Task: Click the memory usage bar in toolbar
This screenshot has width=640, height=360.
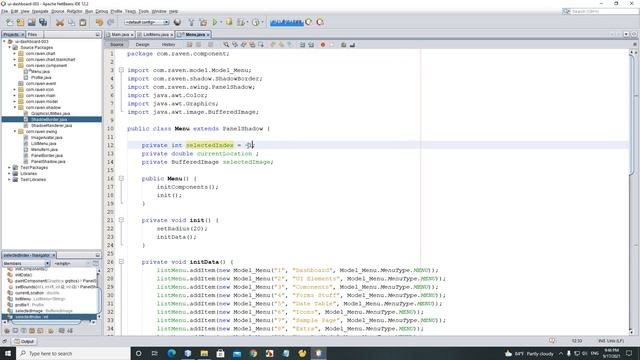Action: [x=287, y=22]
